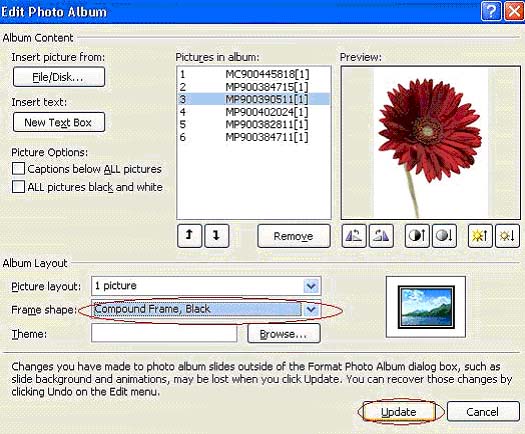Image resolution: width=525 pixels, height=434 pixels.
Task: Rotate picture counterclockwise
Action: click(354, 236)
